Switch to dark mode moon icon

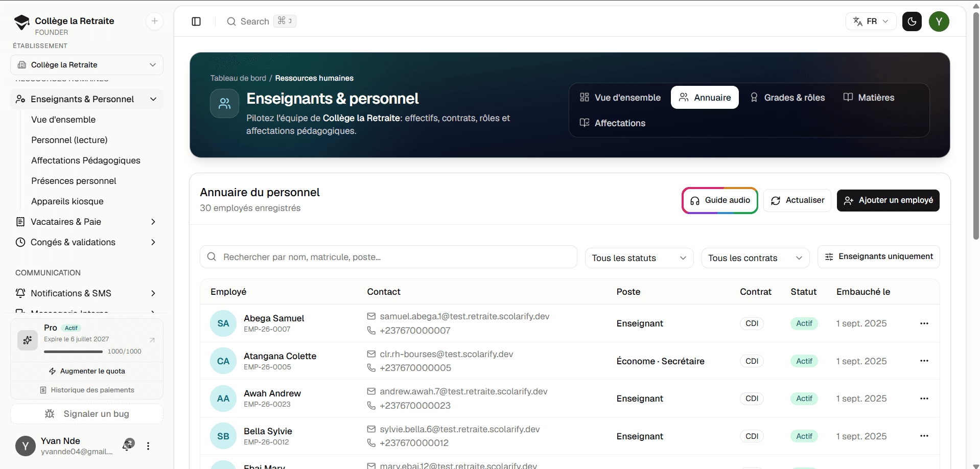(x=912, y=21)
